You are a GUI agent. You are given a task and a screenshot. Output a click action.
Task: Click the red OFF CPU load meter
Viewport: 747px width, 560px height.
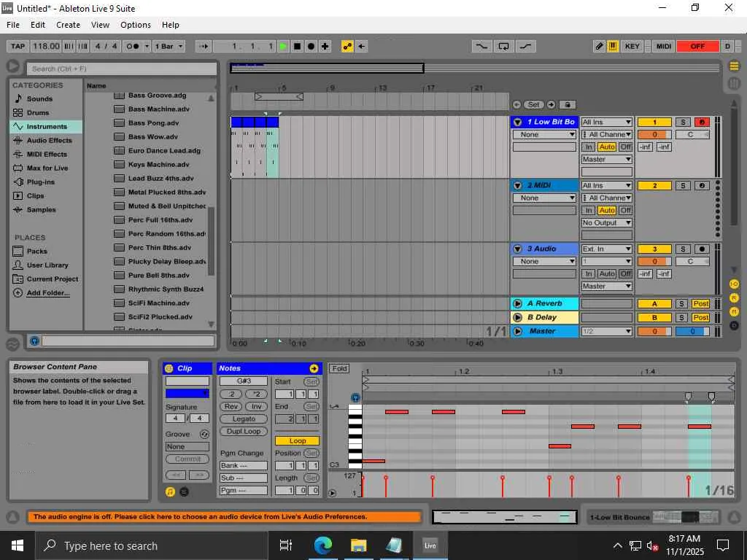point(697,46)
